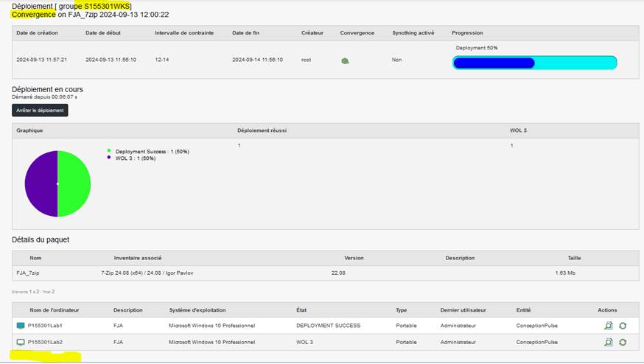
Task: Click the Deployment 50% progress bar
Action: click(534, 63)
